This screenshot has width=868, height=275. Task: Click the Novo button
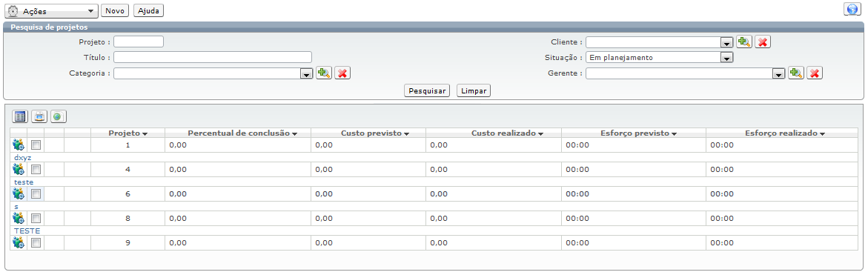[x=115, y=10]
